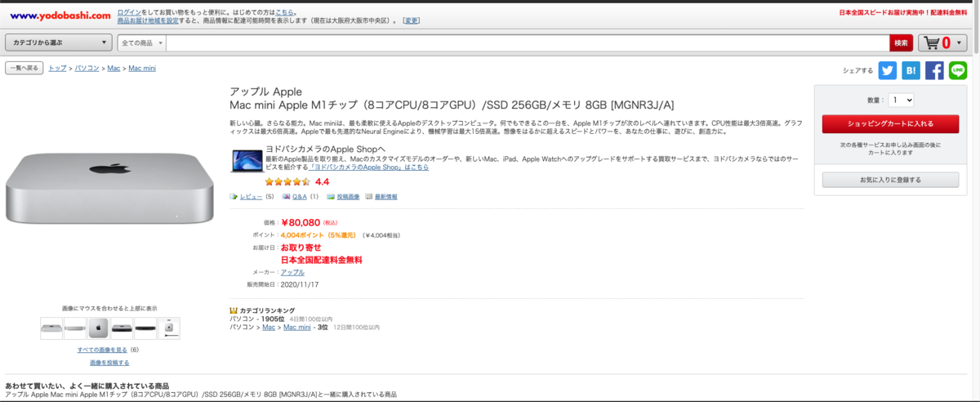Open Mac mini link in category ranking
The height and width of the screenshot is (402, 980).
(297, 327)
